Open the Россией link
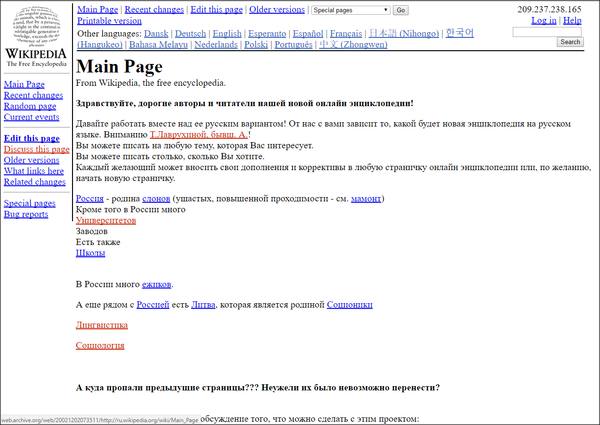This screenshot has width=600, height=425. [x=153, y=305]
